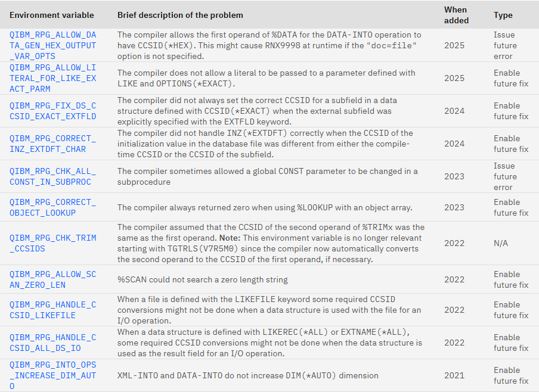Click the N/A type cell
Viewport: 539px width, 392px height.
[500, 243]
